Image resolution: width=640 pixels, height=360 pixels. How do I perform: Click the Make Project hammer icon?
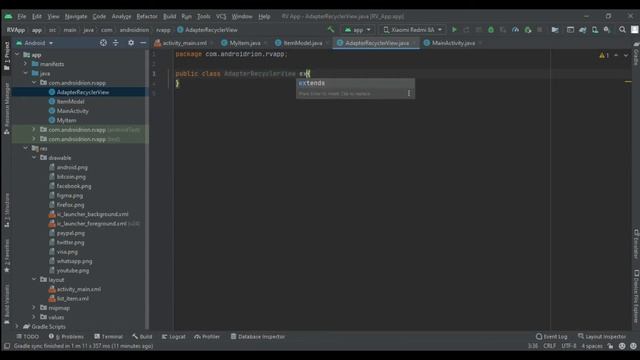pyautogui.click(x=331, y=30)
